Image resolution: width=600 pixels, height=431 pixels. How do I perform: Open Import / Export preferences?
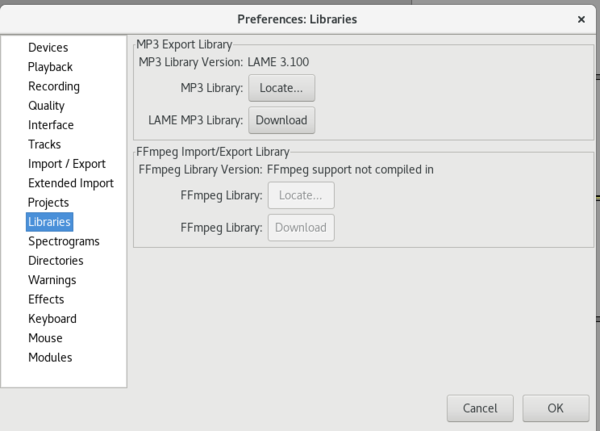[x=67, y=164]
